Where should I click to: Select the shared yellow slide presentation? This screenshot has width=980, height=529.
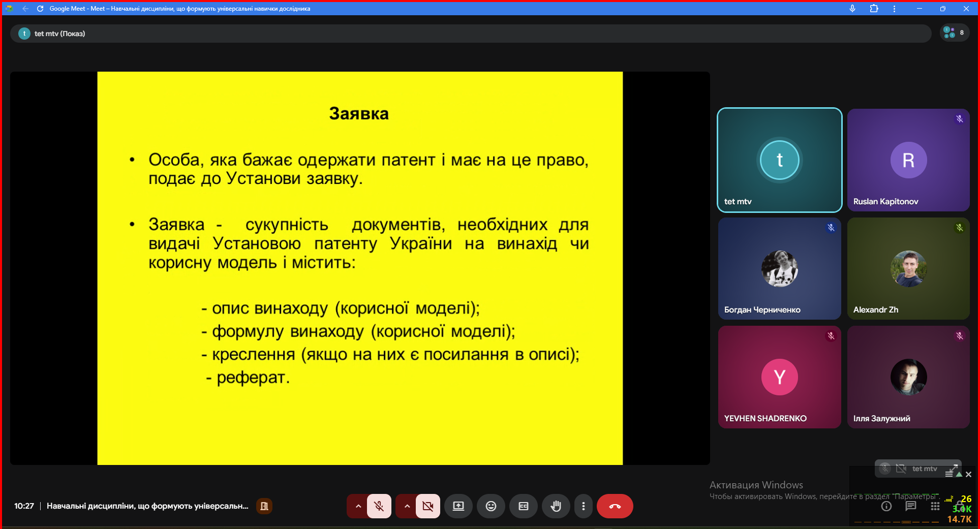(360, 268)
